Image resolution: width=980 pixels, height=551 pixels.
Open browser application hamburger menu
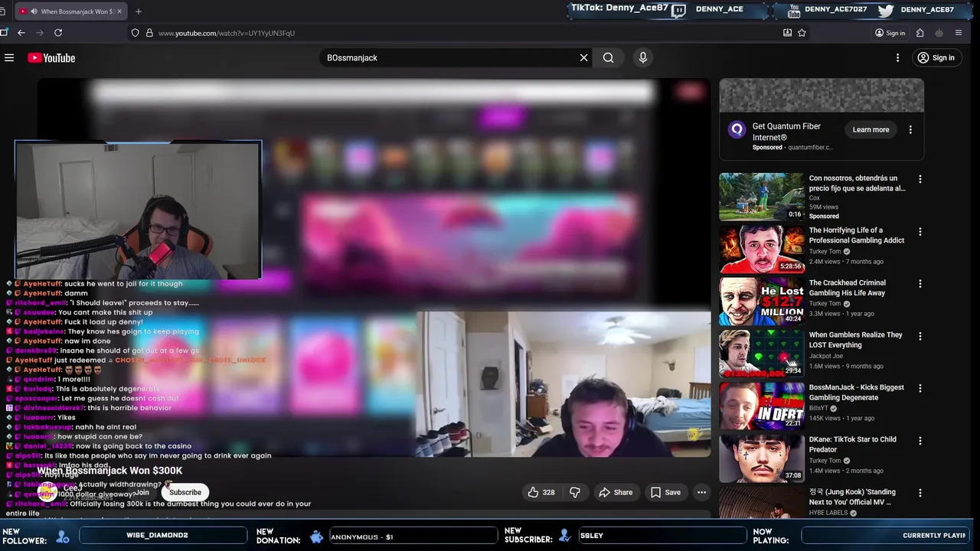pyautogui.click(x=959, y=33)
